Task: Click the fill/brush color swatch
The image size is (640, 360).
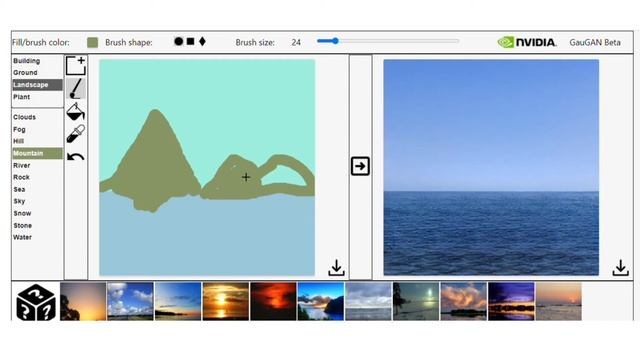Action: pyautogui.click(x=93, y=42)
